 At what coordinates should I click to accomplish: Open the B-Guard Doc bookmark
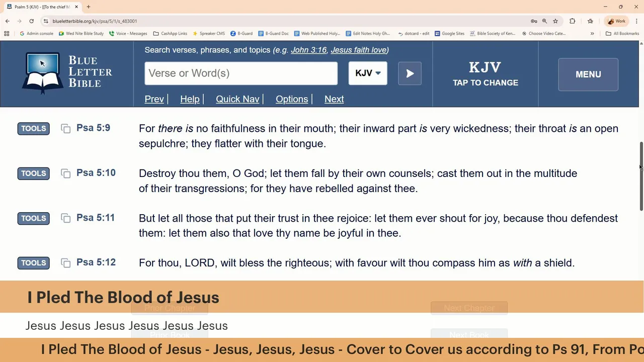[x=273, y=34]
